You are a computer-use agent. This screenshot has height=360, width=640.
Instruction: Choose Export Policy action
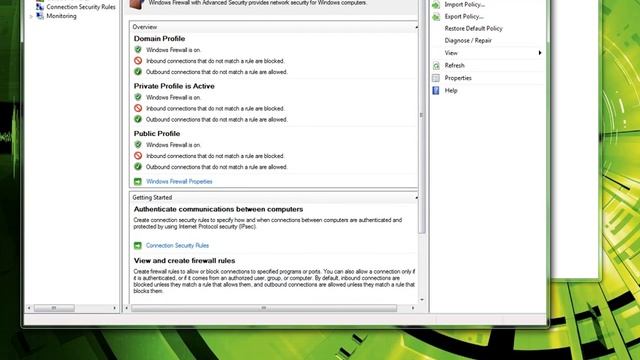coord(464,16)
